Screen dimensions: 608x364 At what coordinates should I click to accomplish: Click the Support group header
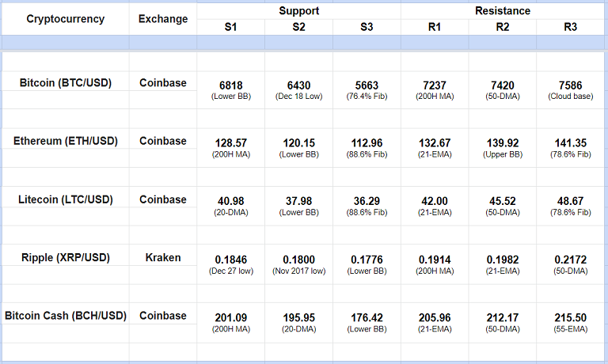pos(298,11)
